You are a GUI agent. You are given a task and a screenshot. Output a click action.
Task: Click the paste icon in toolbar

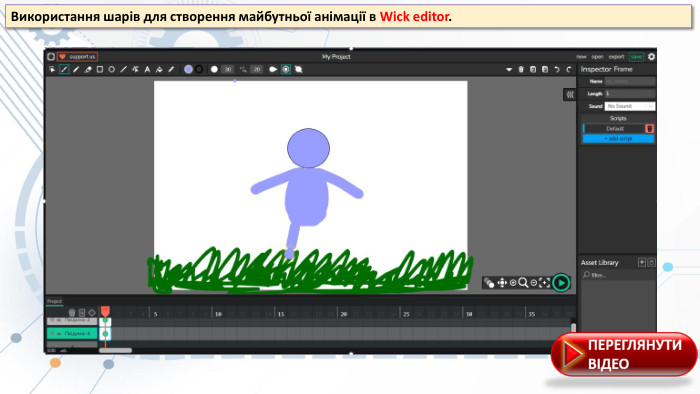(x=545, y=69)
